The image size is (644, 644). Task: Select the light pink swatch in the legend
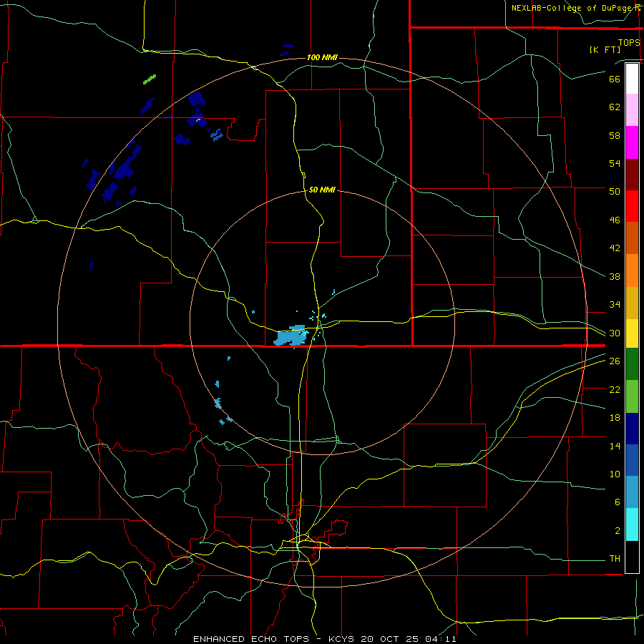point(632,110)
